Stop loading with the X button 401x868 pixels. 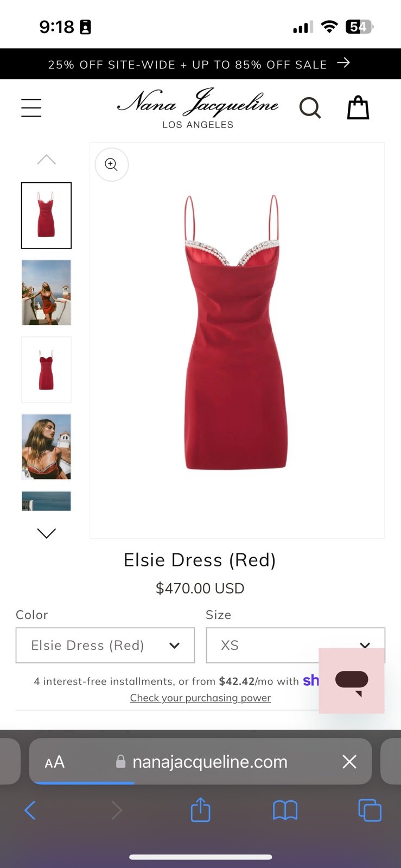349,762
